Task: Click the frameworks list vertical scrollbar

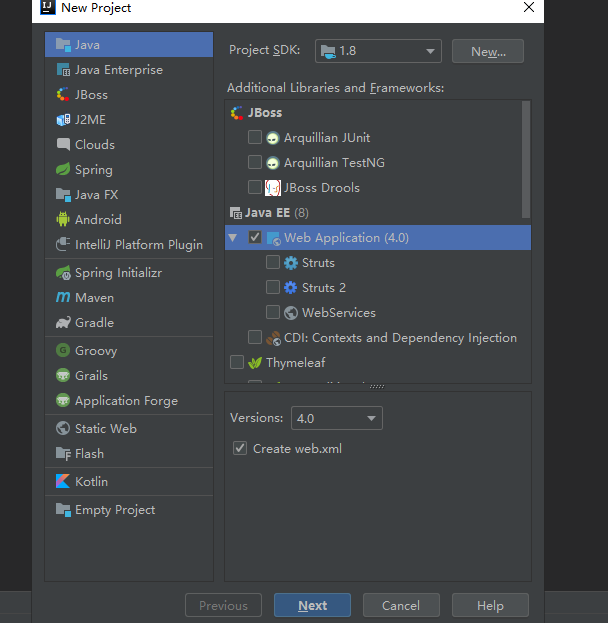Action: click(526, 159)
